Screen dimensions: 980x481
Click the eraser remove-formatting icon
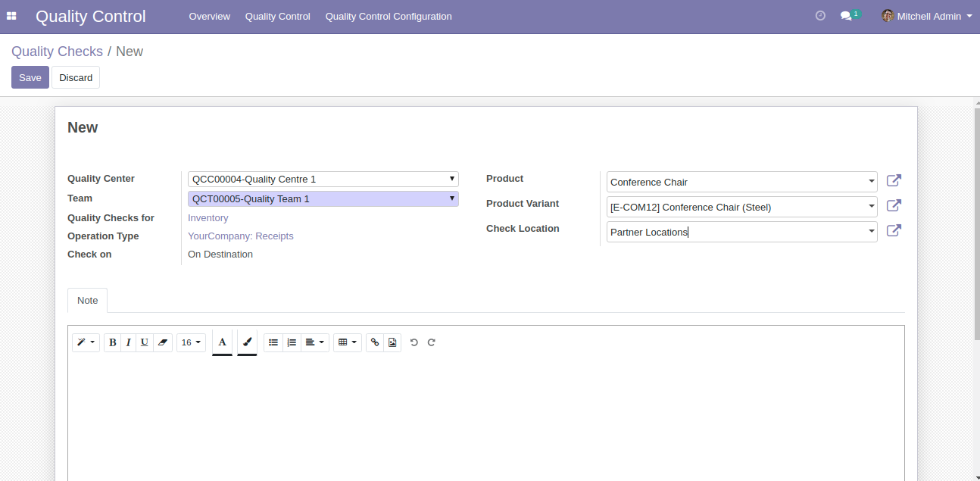coord(162,342)
